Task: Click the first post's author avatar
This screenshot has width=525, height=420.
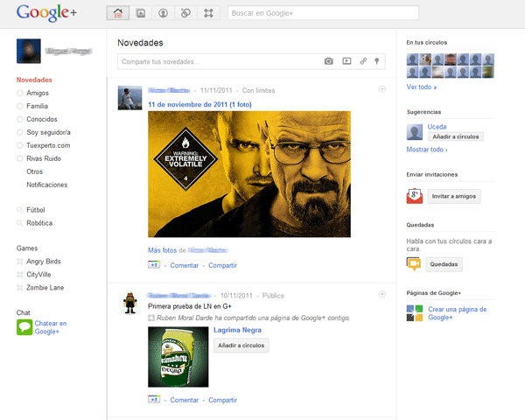Action: (129, 98)
